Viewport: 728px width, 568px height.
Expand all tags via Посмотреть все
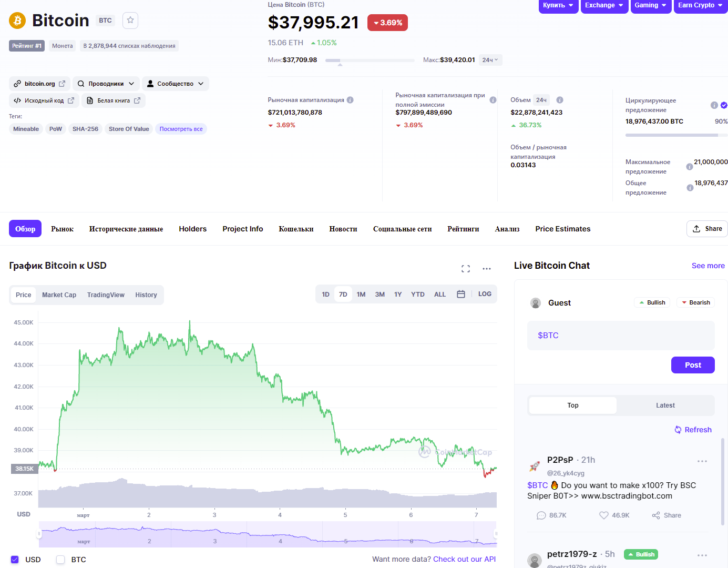pos(181,129)
